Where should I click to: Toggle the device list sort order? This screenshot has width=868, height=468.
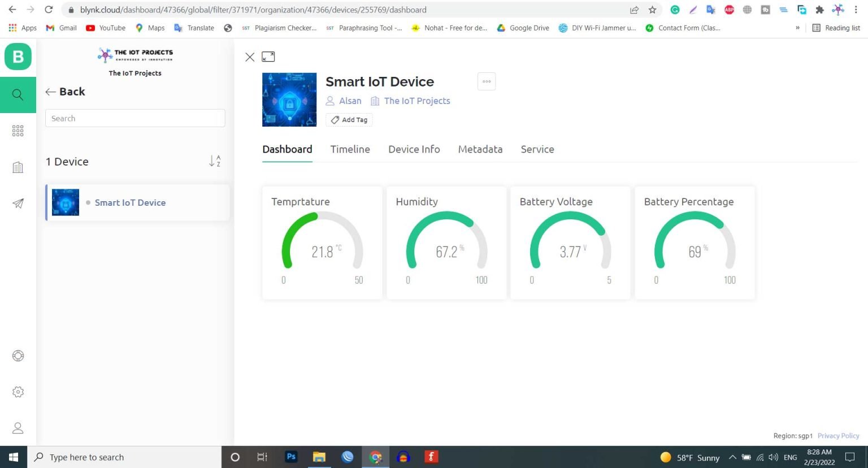(x=215, y=161)
